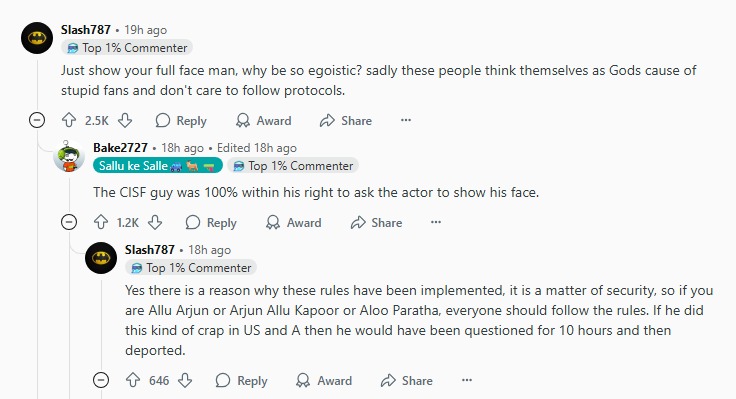Image resolution: width=736 pixels, height=399 pixels.
Task: Open more options on the 646-vote reply
Action: (467, 380)
